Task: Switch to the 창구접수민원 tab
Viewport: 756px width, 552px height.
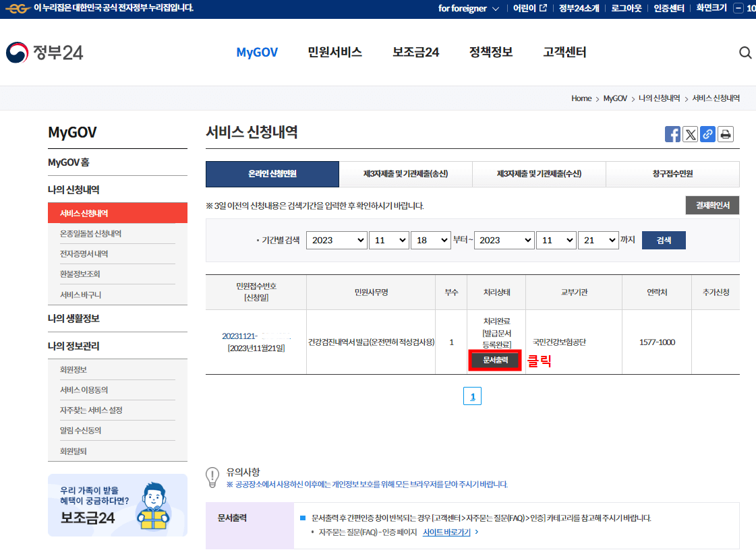Action: click(x=672, y=173)
